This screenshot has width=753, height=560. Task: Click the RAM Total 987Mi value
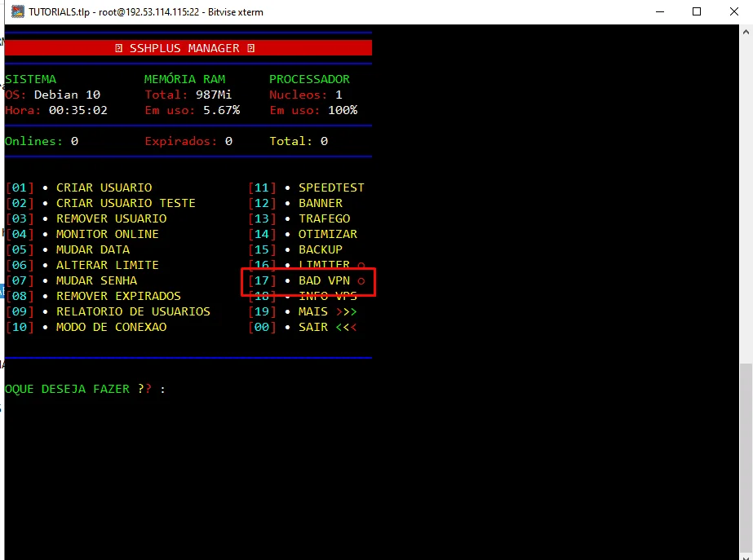[214, 95]
